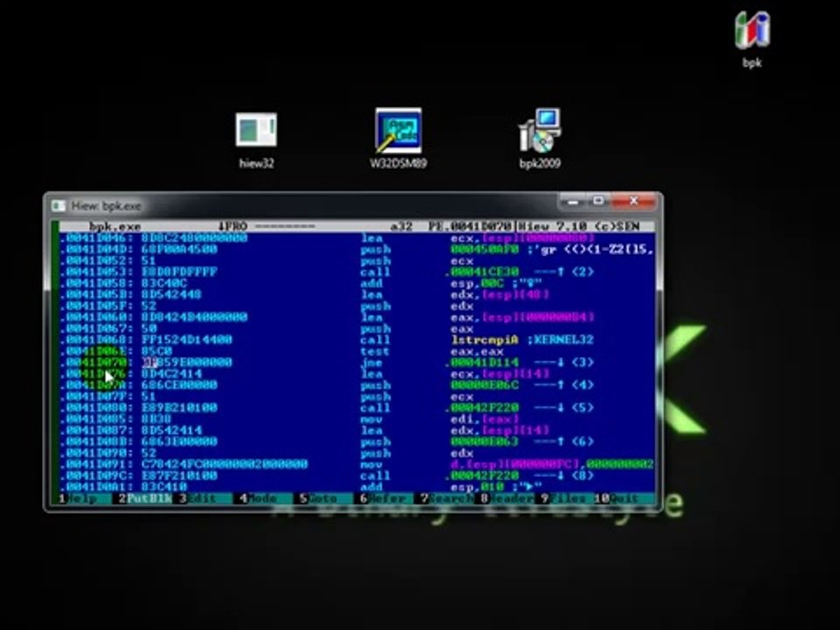The height and width of the screenshot is (630, 840).
Task: Click PE.0041D070 offset in header
Action: [471, 226]
